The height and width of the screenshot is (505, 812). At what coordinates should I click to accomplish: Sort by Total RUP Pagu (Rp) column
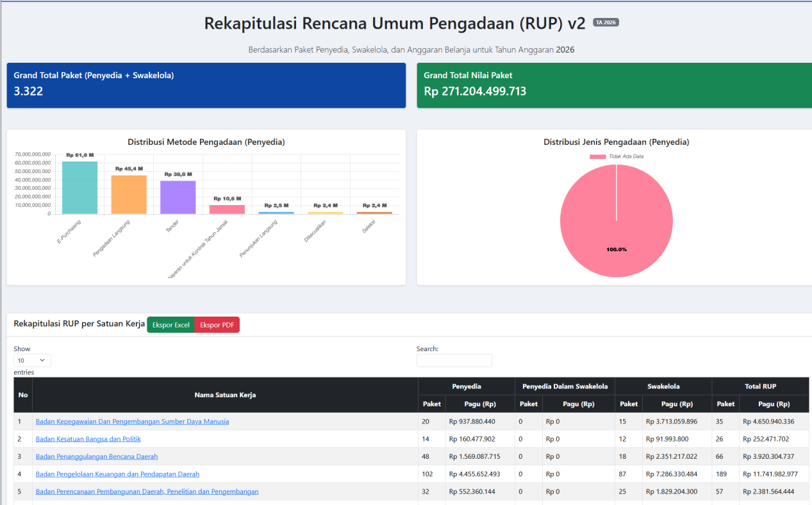point(774,404)
